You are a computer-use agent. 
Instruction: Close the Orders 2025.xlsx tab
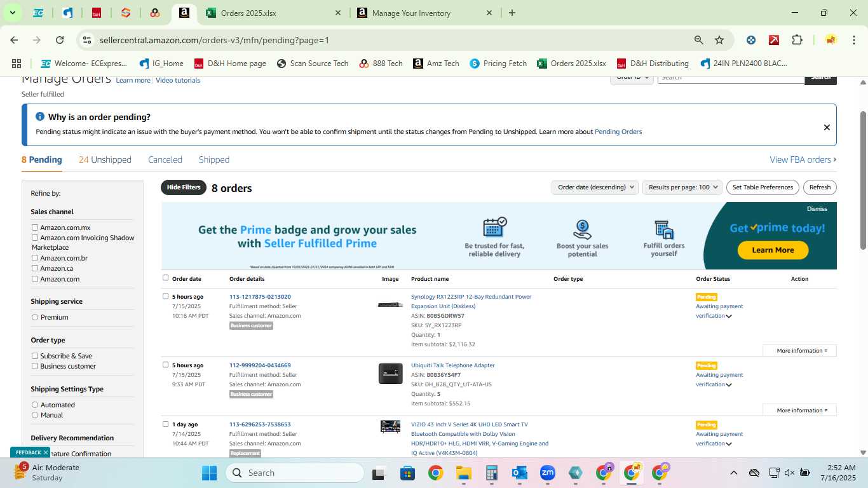[338, 13]
